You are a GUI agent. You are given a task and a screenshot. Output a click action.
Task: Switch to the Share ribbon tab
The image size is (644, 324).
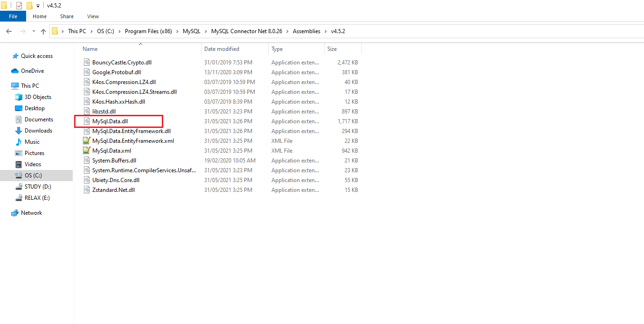(67, 16)
